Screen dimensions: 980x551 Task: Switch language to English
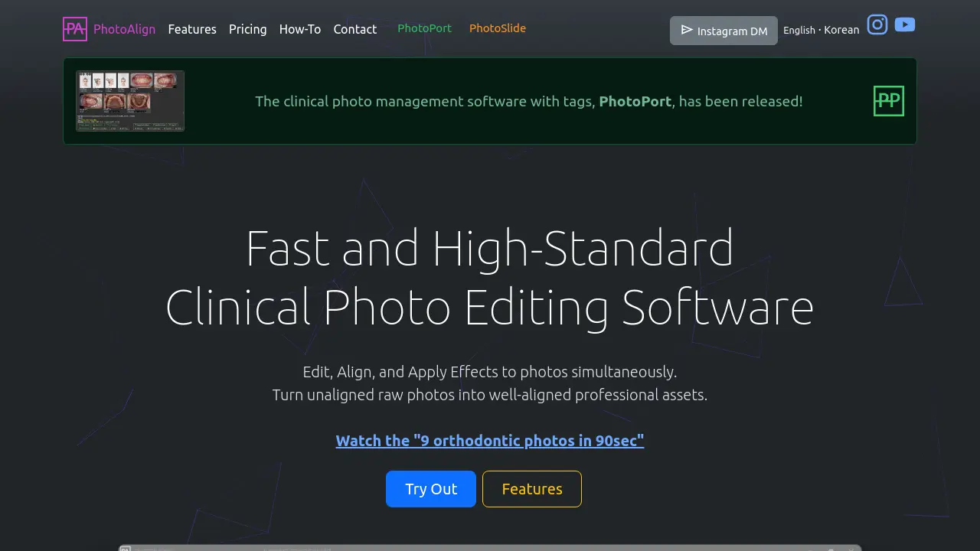pyautogui.click(x=799, y=30)
